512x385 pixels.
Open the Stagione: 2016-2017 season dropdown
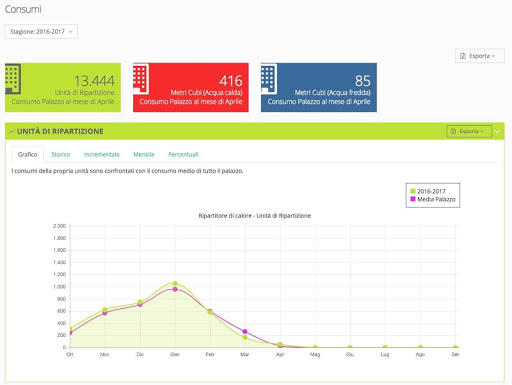click(x=41, y=32)
